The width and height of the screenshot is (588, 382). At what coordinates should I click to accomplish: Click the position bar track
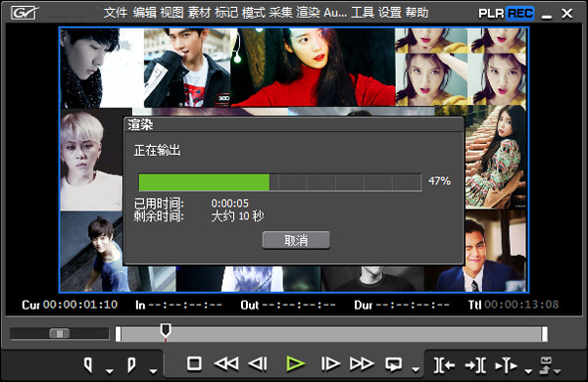click(331, 334)
